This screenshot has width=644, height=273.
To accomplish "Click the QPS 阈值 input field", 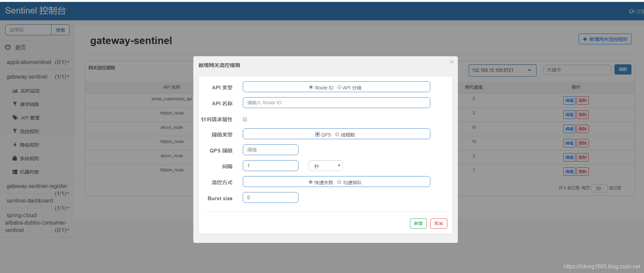I will point(271,150).
